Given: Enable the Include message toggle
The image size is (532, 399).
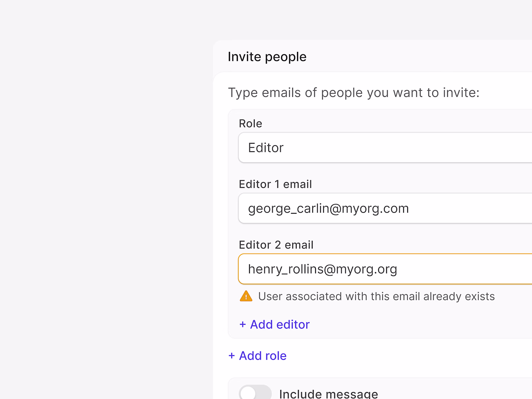Looking at the screenshot, I should click(255, 393).
